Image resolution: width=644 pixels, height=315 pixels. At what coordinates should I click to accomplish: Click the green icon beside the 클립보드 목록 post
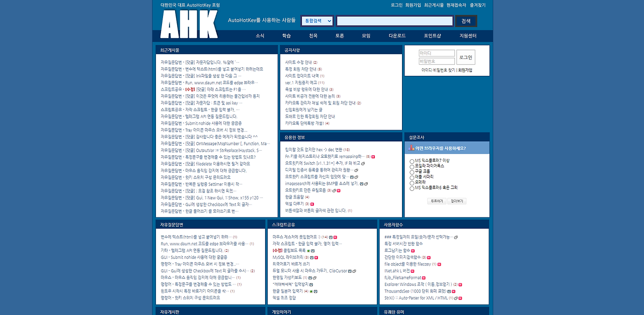tap(308, 250)
